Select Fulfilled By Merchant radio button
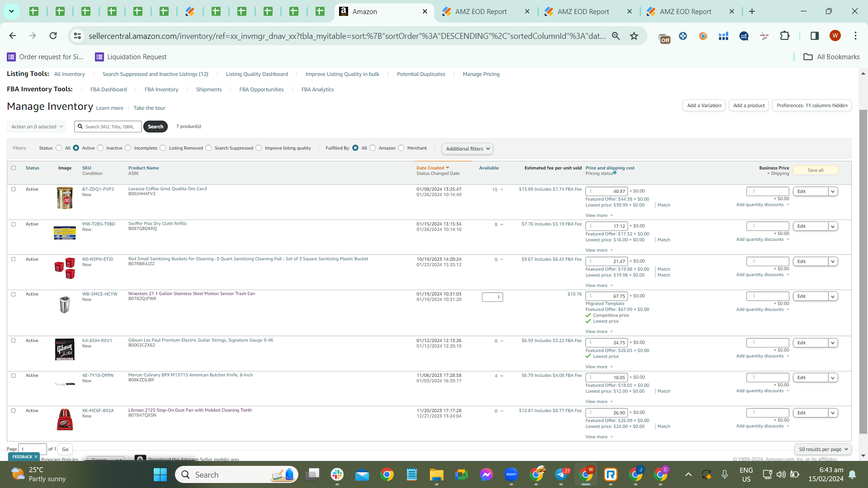868x488 pixels. [401, 148]
